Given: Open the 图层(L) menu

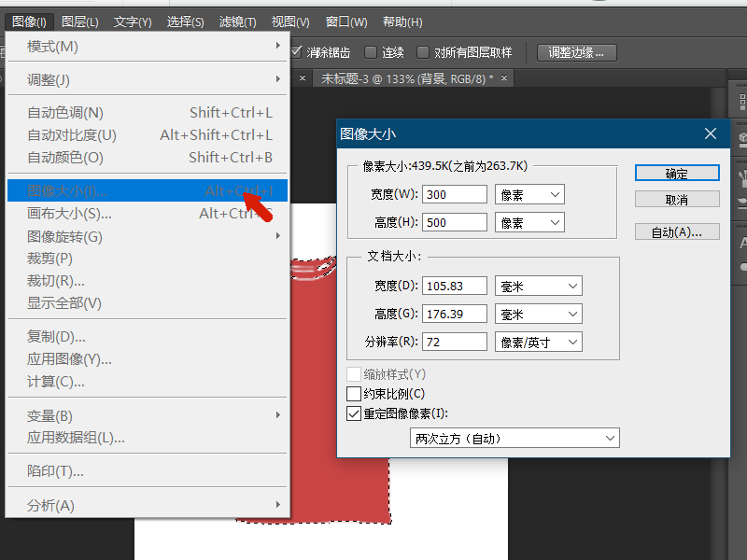Looking at the screenshot, I should 79,21.
